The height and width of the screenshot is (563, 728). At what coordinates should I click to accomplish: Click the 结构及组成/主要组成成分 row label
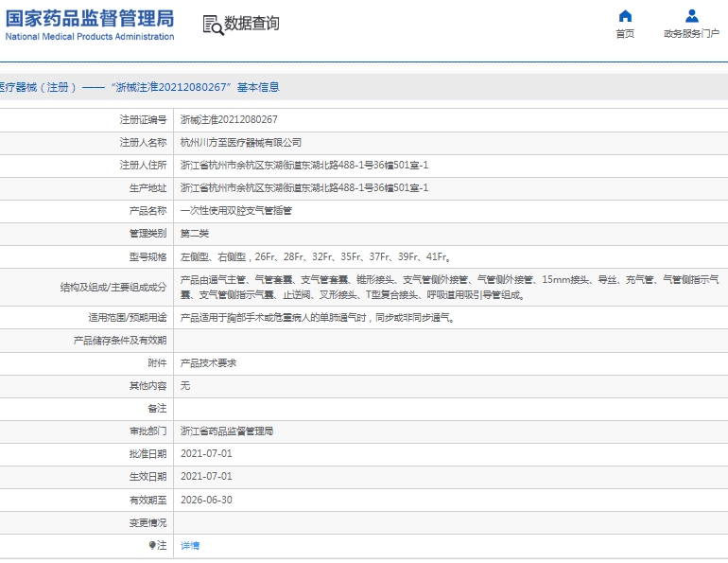[x=113, y=287]
